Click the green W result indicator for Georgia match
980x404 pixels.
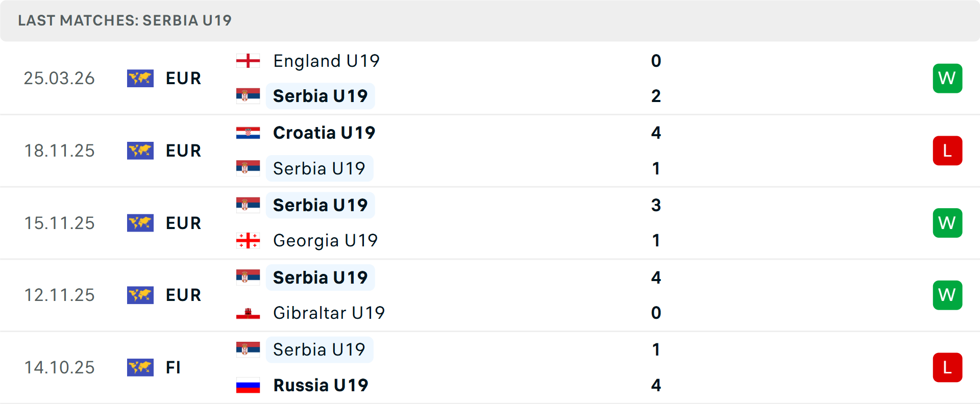947,223
